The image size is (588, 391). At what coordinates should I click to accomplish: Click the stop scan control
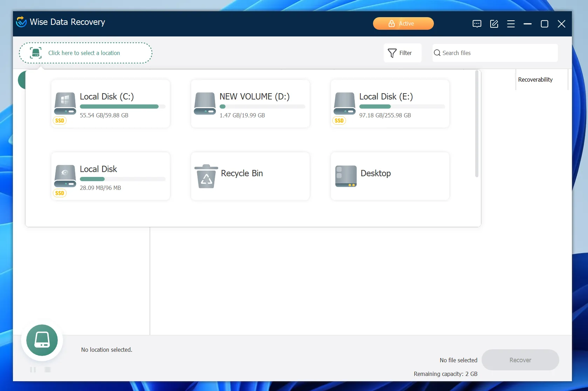coord(48,370)
